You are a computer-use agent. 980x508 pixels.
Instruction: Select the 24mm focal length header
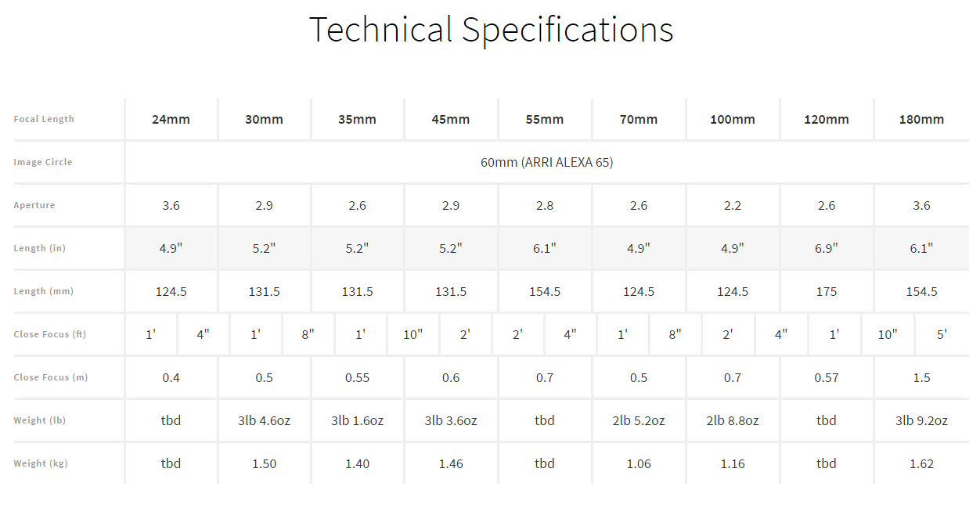coord(171,120)
